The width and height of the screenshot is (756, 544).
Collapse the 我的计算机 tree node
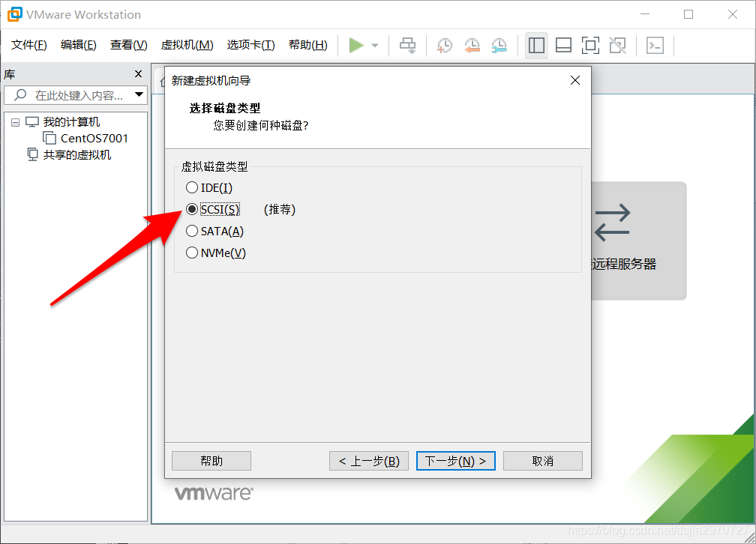click(x=16, y=122)
